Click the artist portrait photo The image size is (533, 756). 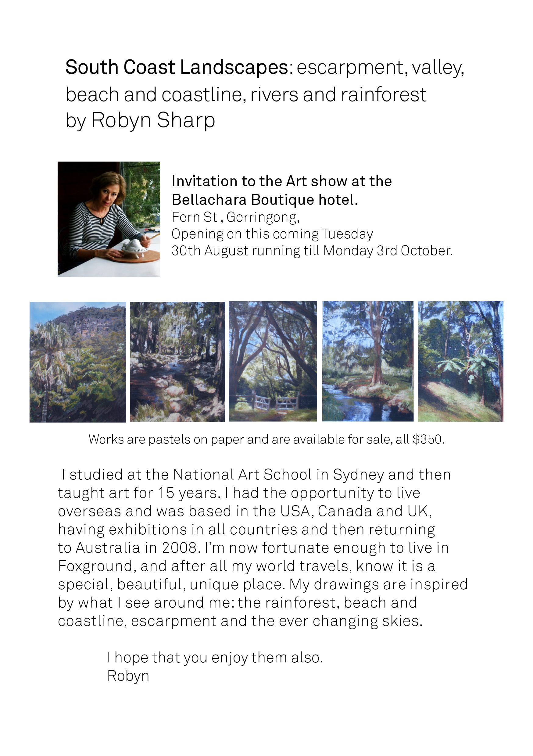click(x=109, y=219)
